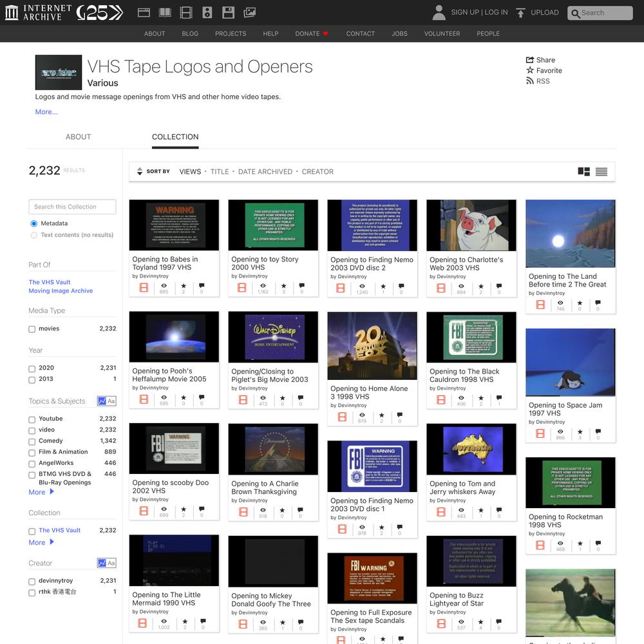Click film icon on Babes in Toyland card
Screen dimensions: 644x644
click(144, 287)
